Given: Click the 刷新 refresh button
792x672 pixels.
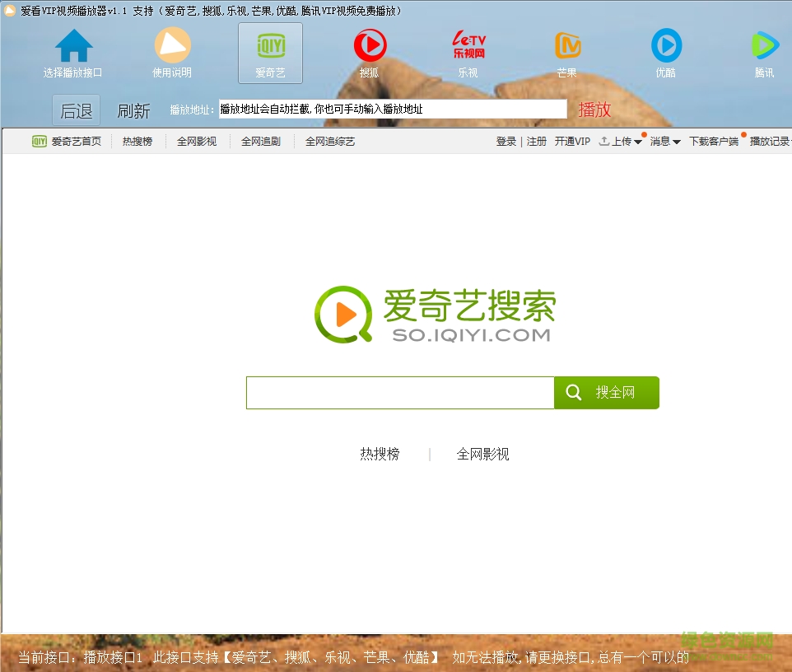Looking at the screenshot, I should pos(134,109).
